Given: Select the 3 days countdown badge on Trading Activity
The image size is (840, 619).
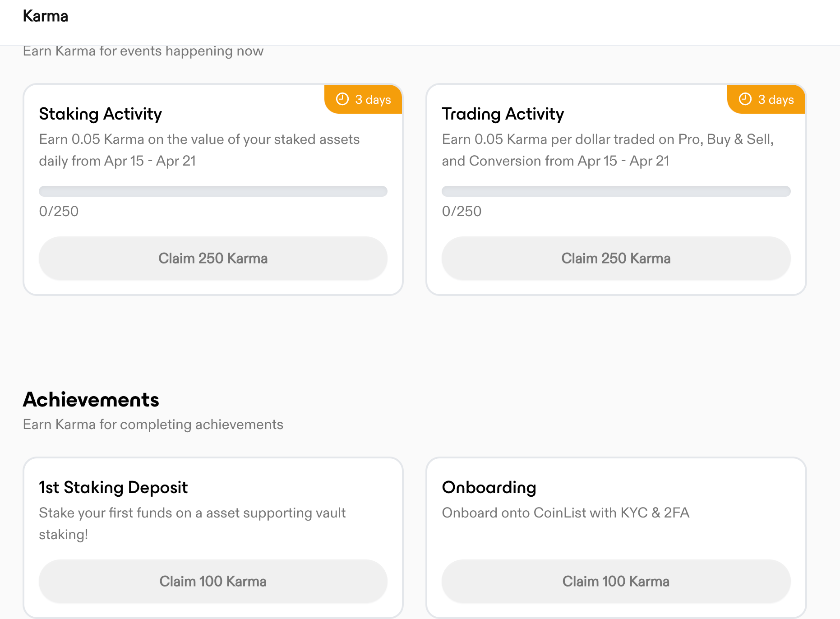Looking at the screenshot, I should (x=766, y=99).
